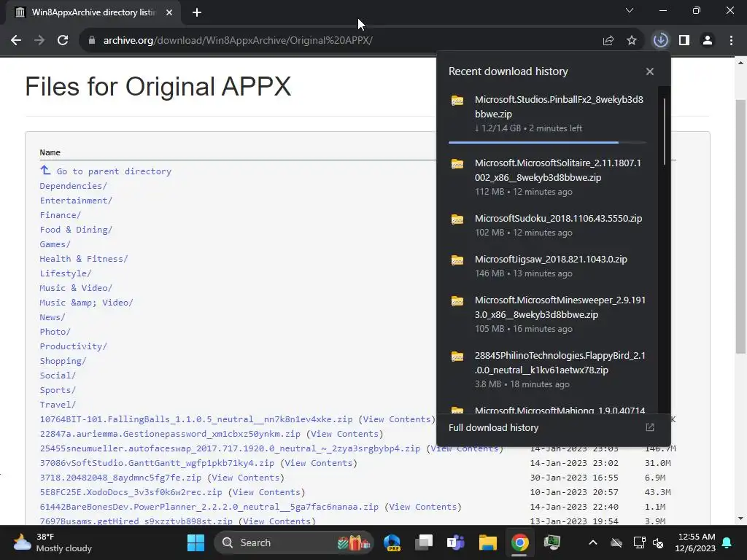Open the MicrosoftMinesweeper zip download entry
The height and width of the screenshot is (560, 747).
(x=547, y=314)
